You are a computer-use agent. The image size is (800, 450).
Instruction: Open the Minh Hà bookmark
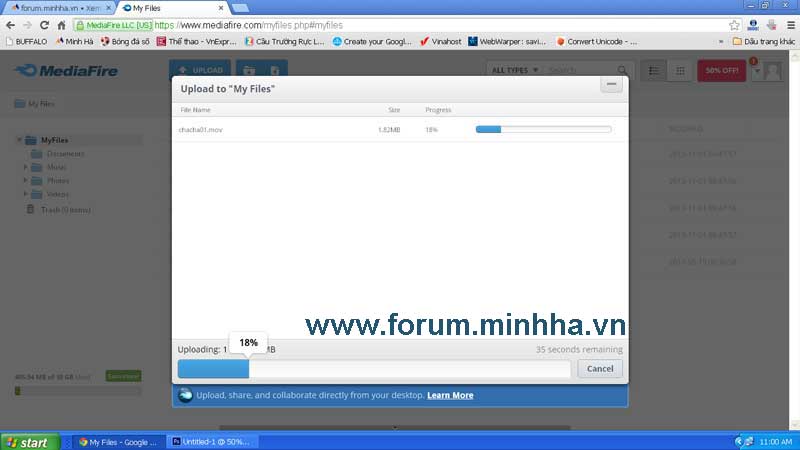(74, 41)
